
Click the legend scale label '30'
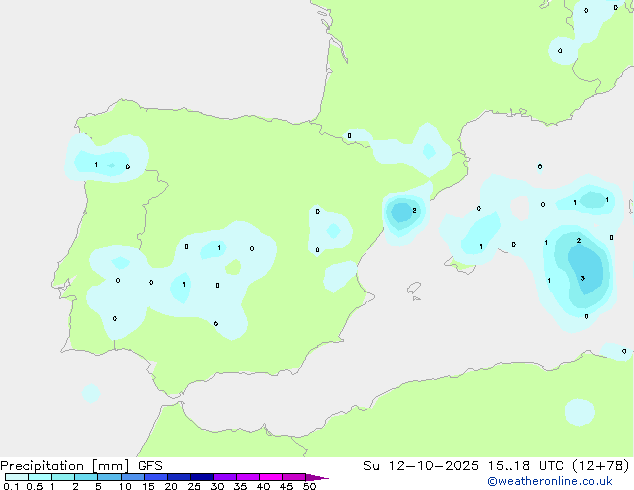pyautogui.click(x=217, y=486)
